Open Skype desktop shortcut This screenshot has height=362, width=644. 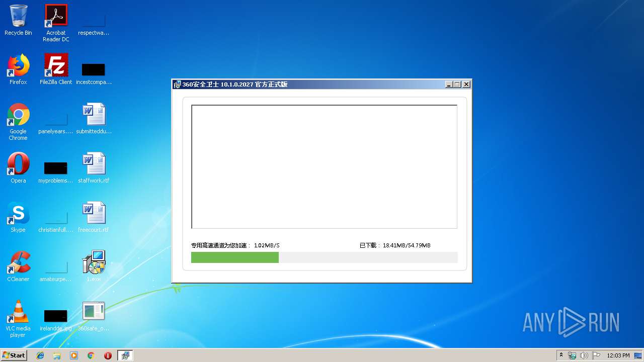pyautogui.click(x=18, y=217)
